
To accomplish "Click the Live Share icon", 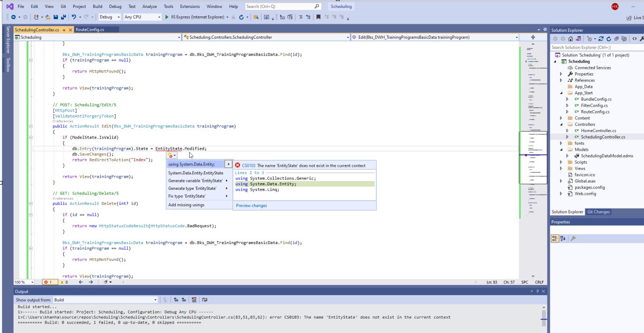I will coord(630,18).
